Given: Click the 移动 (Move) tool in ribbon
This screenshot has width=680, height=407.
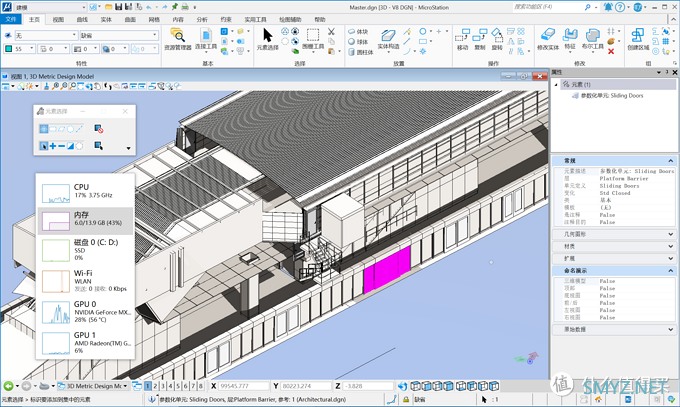Looking at the screenshot, I should (462, 40).
